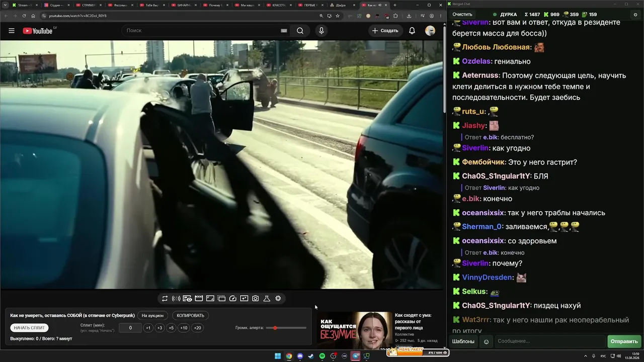Focus the chat message input field
This screenshot has height=362, width=644.
549,341
